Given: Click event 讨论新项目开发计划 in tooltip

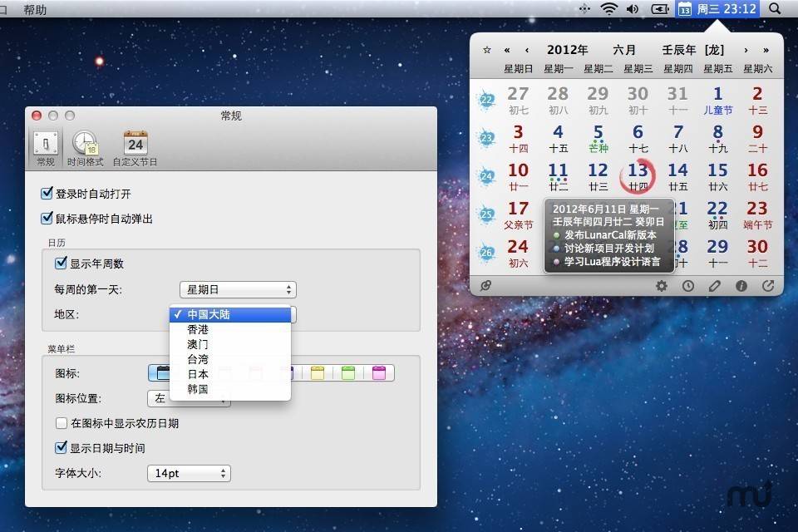Looking at the screenshot, I should pyautogui.click(x=609, y=249).
